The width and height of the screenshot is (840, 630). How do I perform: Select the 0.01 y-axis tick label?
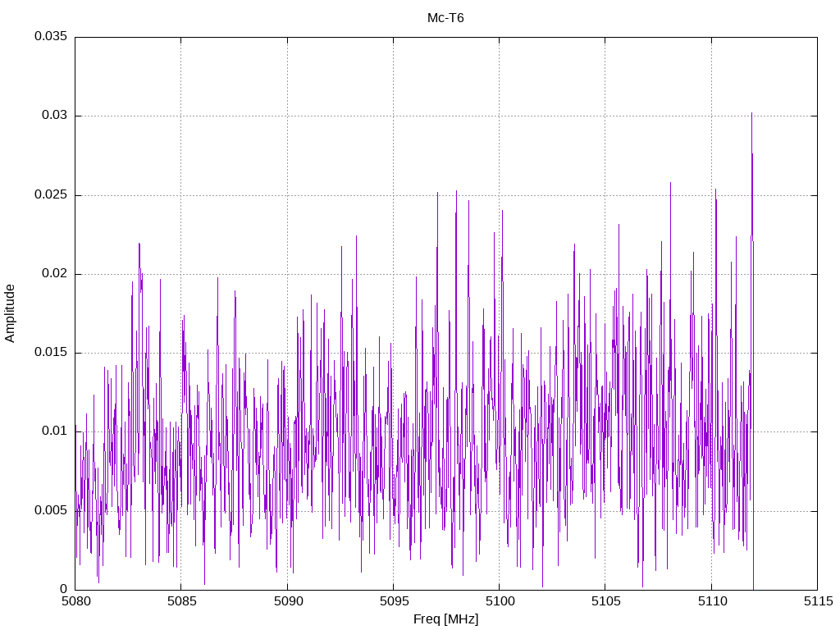[x=53, y=431]
